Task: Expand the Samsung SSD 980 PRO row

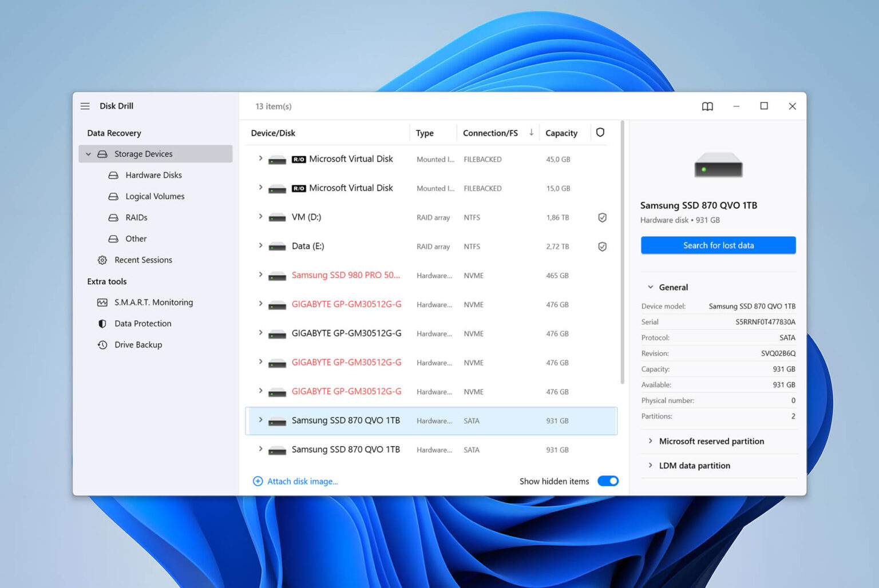Action: (260, 275)
